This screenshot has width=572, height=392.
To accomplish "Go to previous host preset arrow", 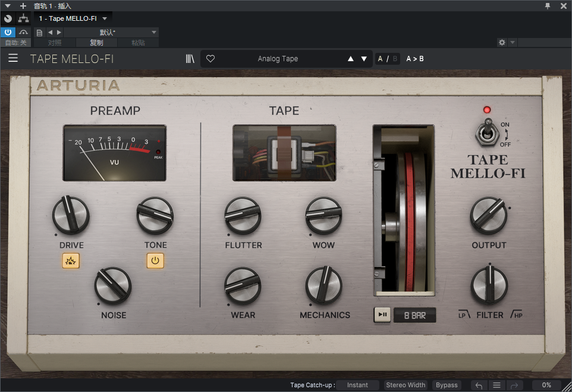I will tap(51, 33).
